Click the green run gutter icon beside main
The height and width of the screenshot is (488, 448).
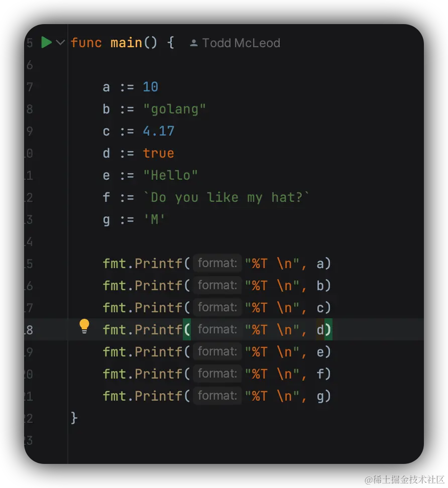click(x=46, y=43)
